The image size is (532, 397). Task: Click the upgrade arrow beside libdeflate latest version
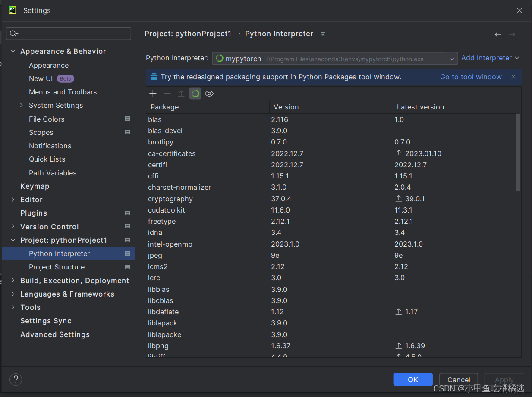(x=399, y=312)
